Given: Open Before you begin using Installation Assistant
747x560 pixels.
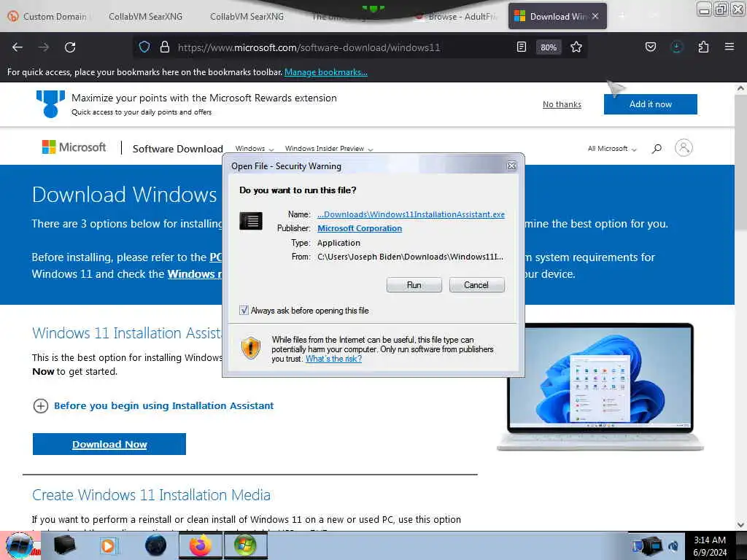Looking at the screenshot, I should click(163, 405).
